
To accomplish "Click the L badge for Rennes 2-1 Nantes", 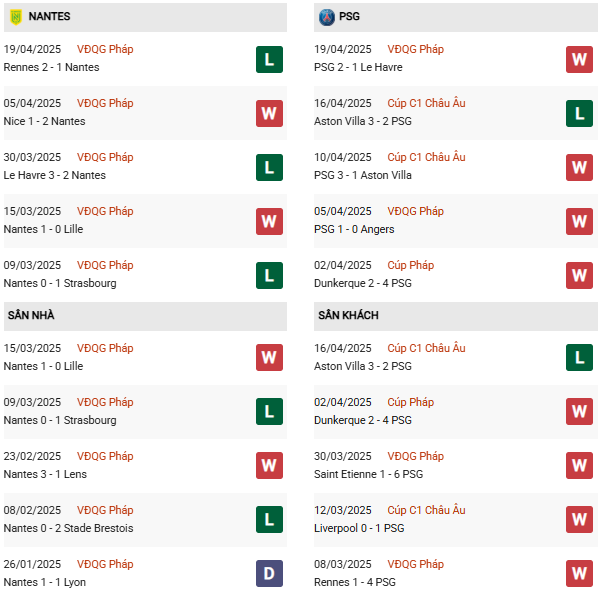I will click(269, 59).
